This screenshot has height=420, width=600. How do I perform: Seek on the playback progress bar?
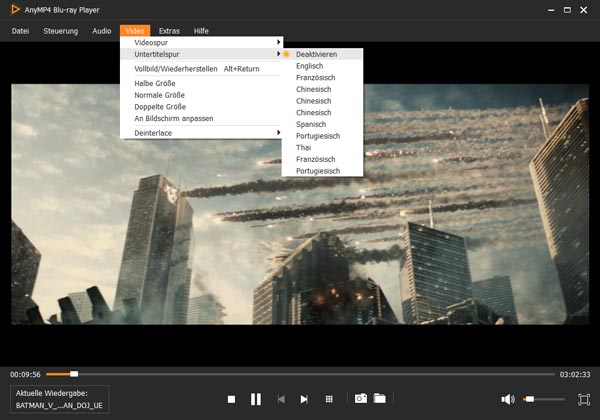click(x=300, y=374)
